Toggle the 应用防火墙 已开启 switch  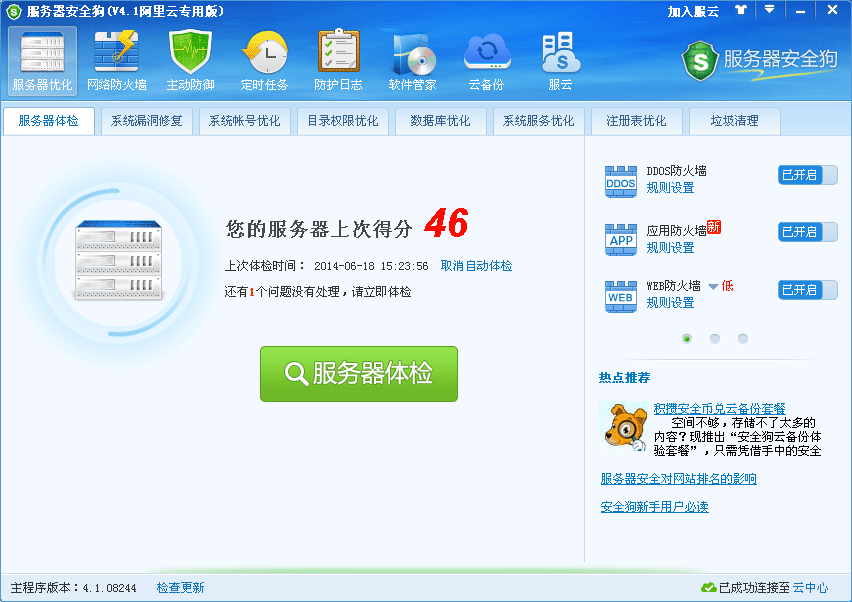807,232
